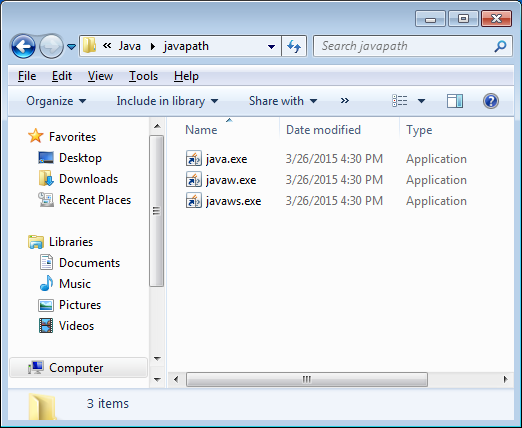Image resolution: width=522 pixels, height=428 pixels.
Task: Click the refresh icon beside address bar
Action: (x=294, y=46)
